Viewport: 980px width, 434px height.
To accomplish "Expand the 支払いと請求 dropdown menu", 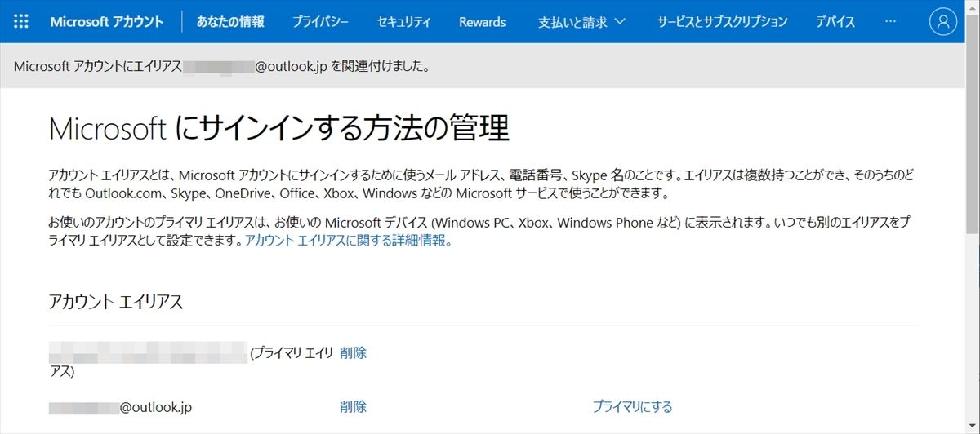I will [581, 22].
